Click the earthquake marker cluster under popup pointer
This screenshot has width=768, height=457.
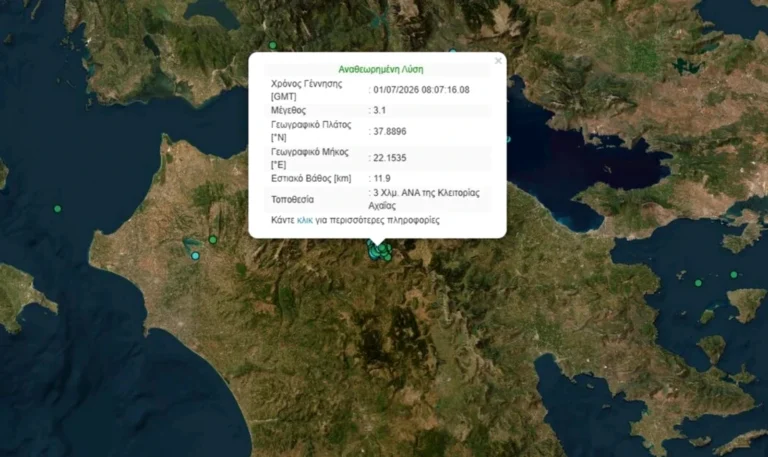380,251
